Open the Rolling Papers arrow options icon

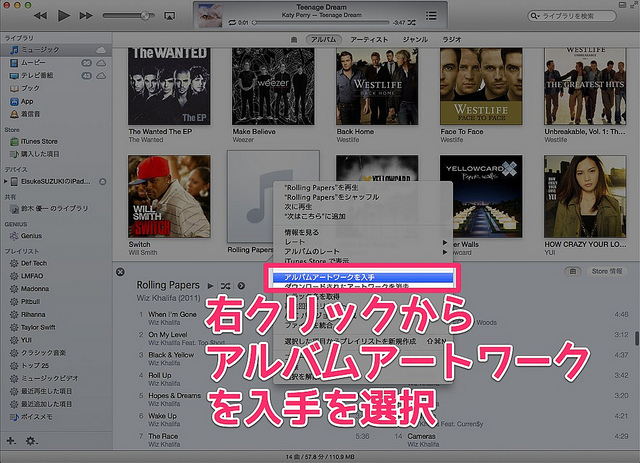241,286
